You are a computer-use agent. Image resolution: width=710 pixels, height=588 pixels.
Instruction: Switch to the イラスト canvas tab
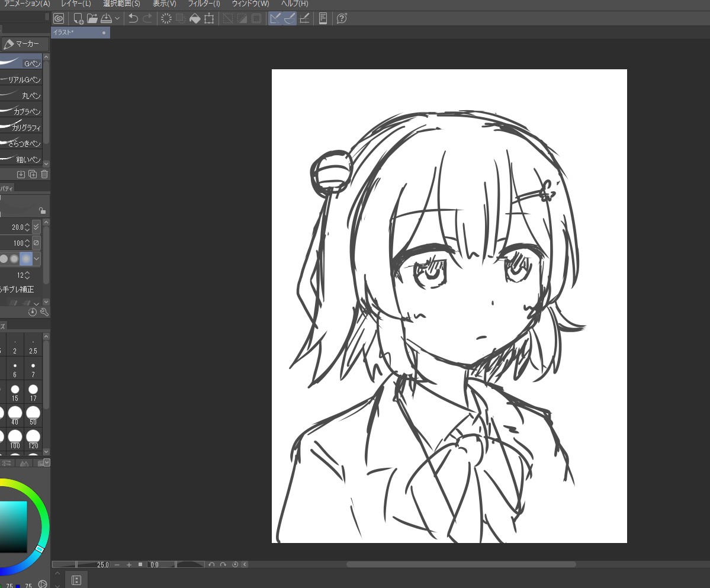(x=71, y=33)
